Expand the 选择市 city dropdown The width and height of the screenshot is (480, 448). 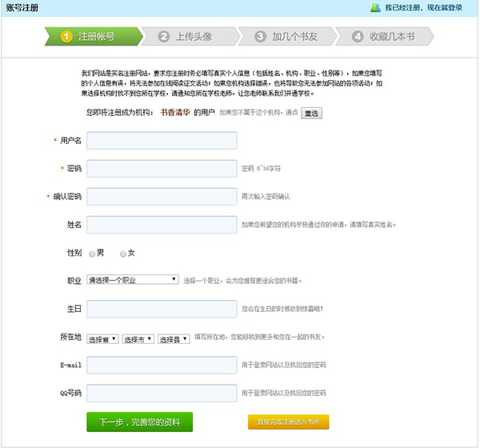[138, 339]
